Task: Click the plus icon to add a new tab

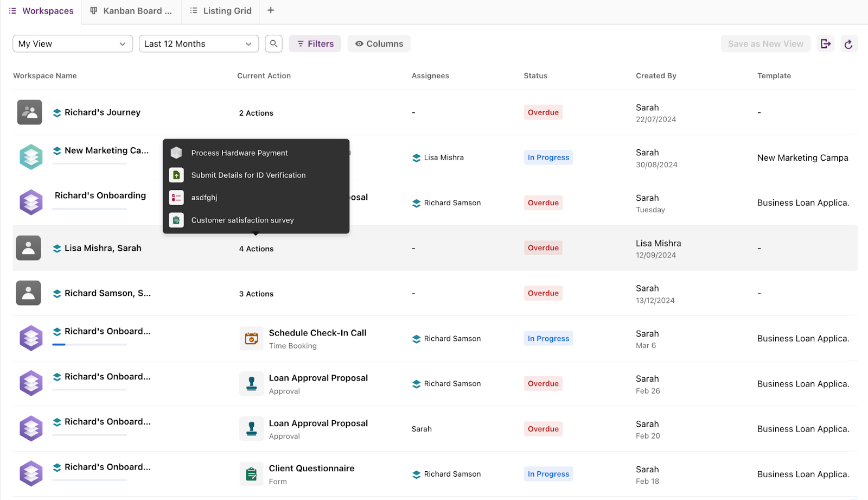Action: tap(271, 10)
